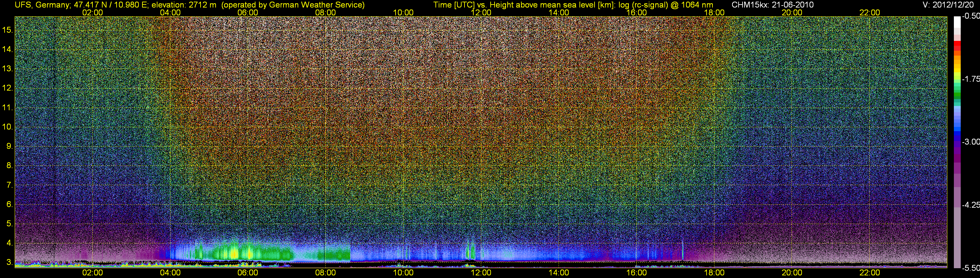Click the top time axis label '02:00'

click(92, 12)
